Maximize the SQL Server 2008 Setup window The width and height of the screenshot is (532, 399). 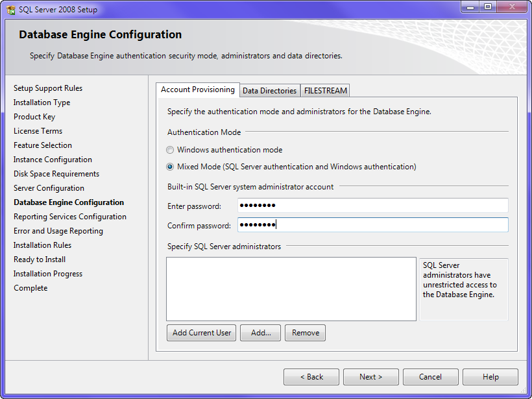click(488, 7)
